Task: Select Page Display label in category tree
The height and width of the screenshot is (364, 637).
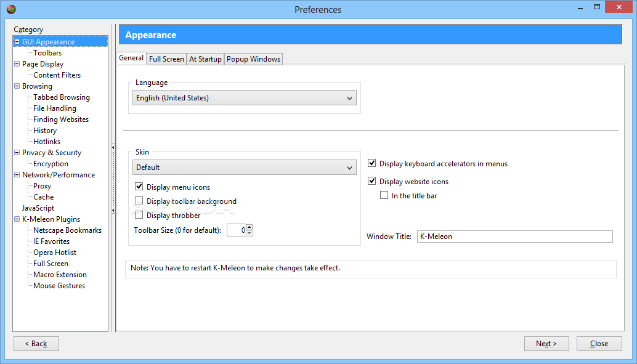Action: click(x=43, y=64)
